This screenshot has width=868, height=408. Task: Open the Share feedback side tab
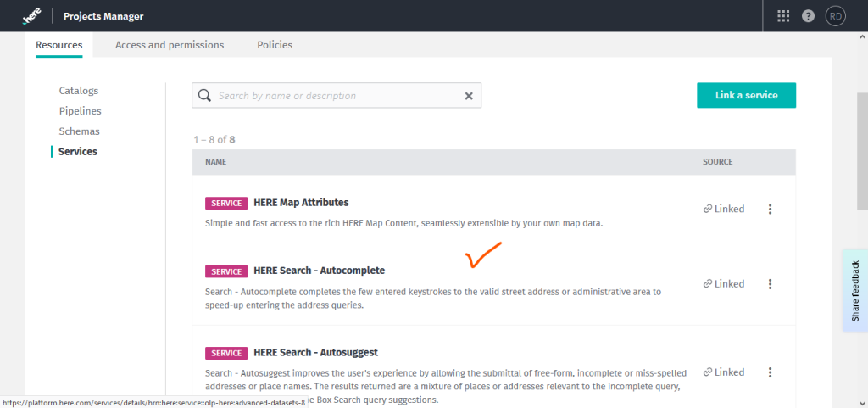pos(855,291)
